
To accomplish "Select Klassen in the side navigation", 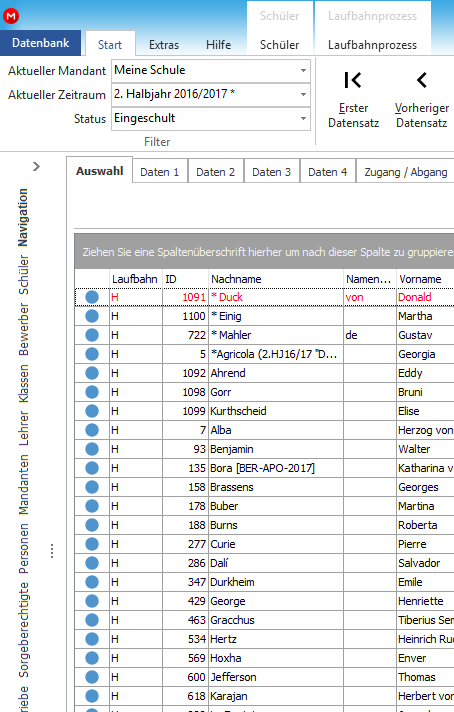I will pyautogui.click(x=24, y=384).
